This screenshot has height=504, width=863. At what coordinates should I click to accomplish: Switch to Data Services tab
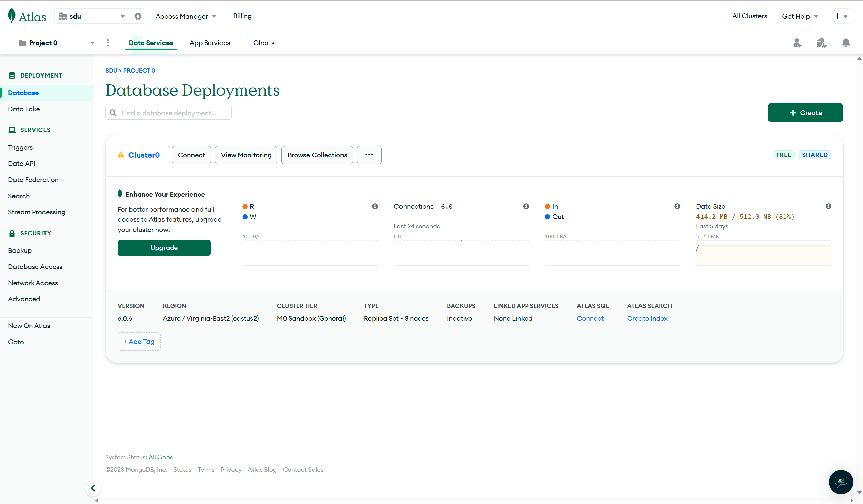(x=151, y=43)
